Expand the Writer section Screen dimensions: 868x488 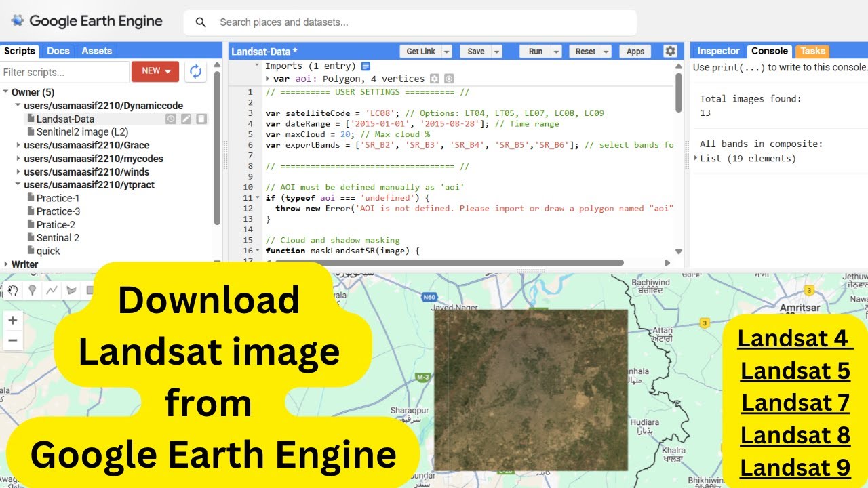coord(5,264)
